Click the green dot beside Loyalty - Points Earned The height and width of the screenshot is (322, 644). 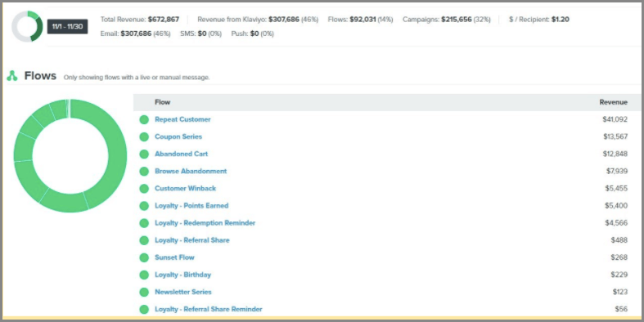(144, 206)
